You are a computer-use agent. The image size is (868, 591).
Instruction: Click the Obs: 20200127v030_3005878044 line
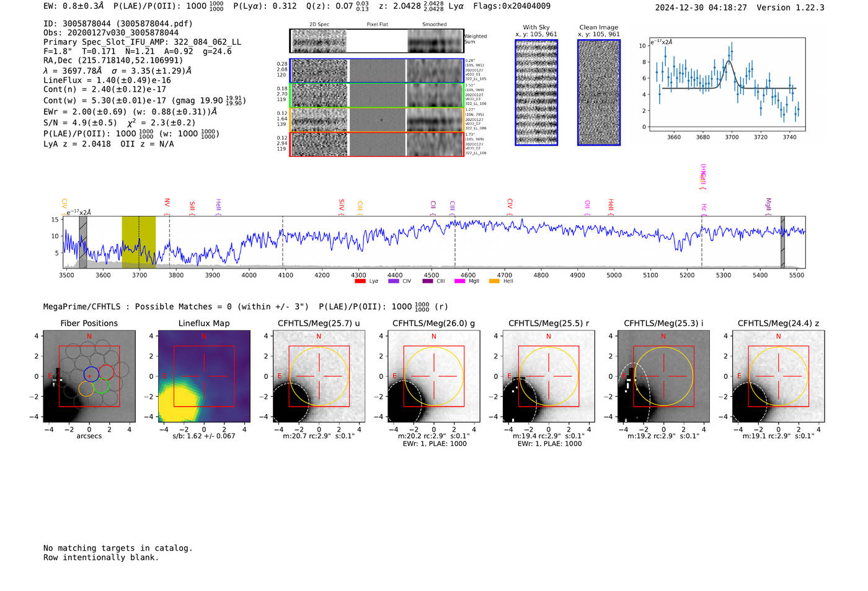[111, 33]
